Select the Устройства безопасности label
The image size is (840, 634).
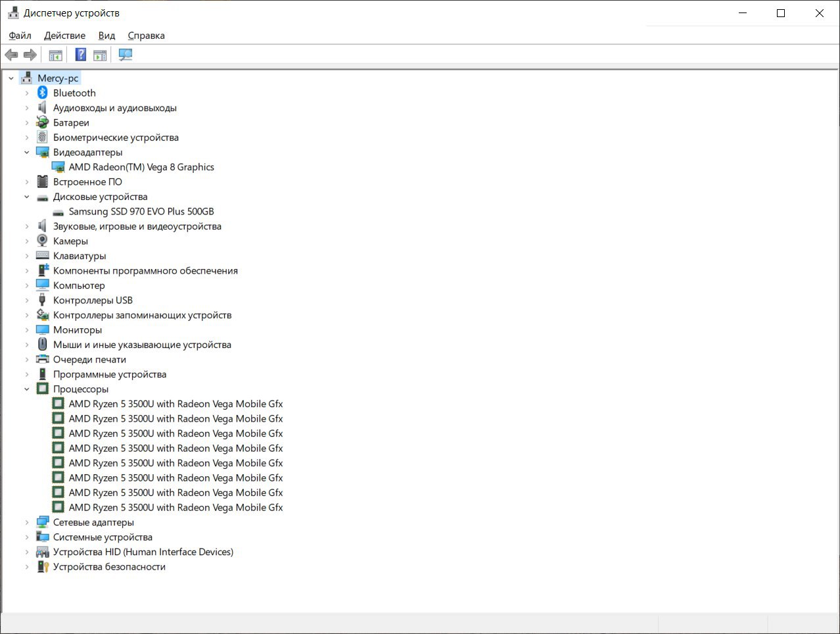tap(109, 566)
